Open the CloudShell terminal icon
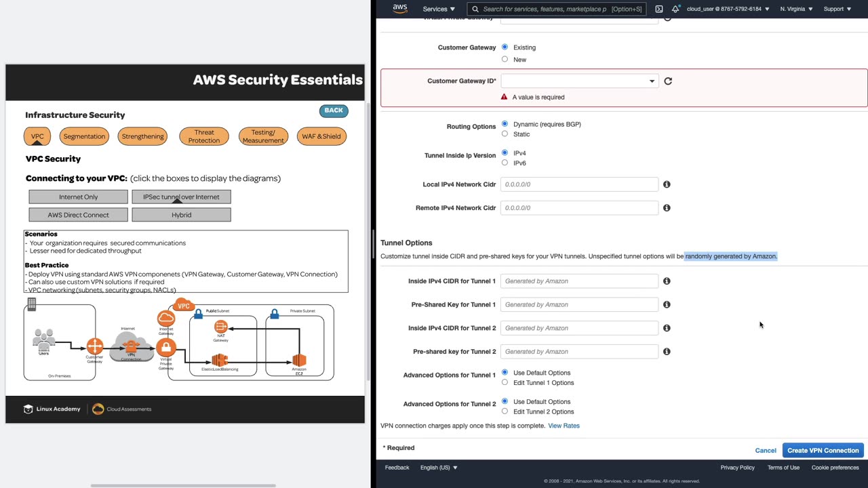 pyautogui.click(x=659, y=9)
